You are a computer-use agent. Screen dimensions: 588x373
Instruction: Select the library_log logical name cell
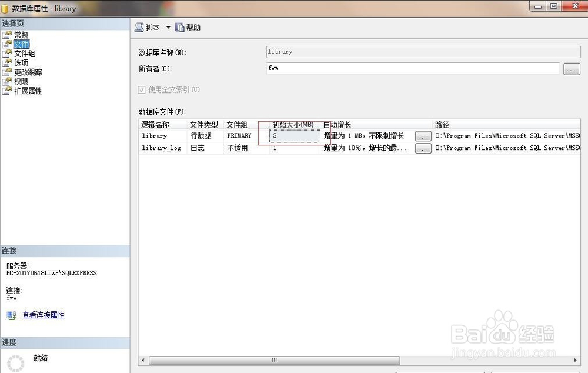coord(162,148)
